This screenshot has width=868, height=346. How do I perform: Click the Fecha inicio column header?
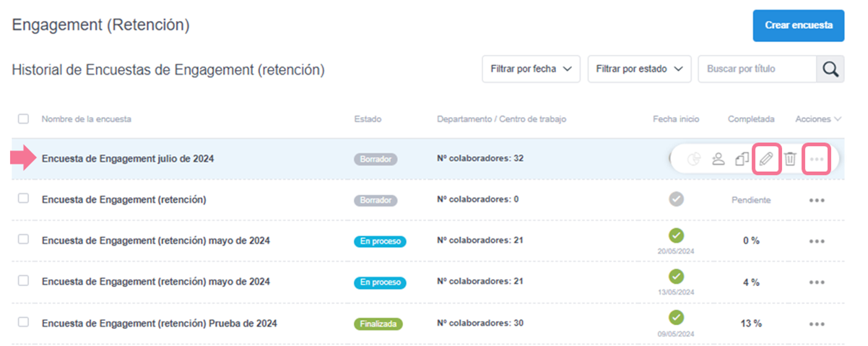676,119
